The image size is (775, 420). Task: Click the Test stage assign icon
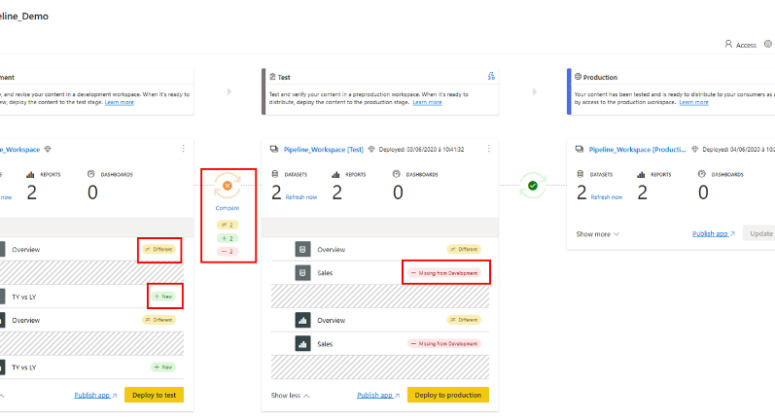[x=490, y=76]
